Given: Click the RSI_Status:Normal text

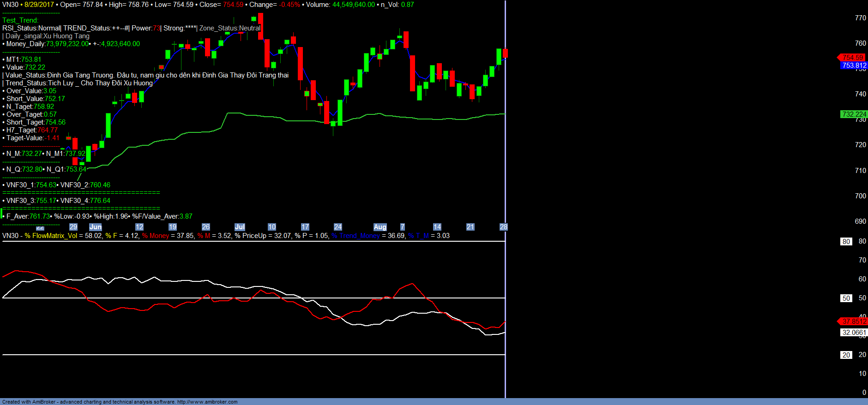Looking at the screenshot, I should click(x=31, y=28).
